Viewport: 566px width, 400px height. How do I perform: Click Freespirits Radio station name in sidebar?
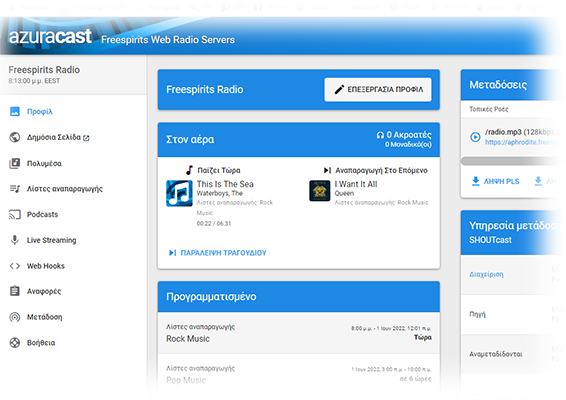click(x=44, y=70)
